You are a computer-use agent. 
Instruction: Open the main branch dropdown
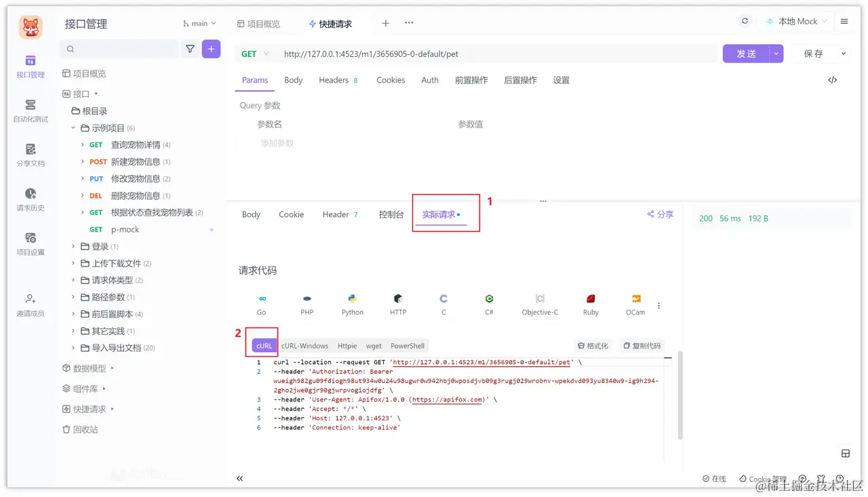point(199,24)
